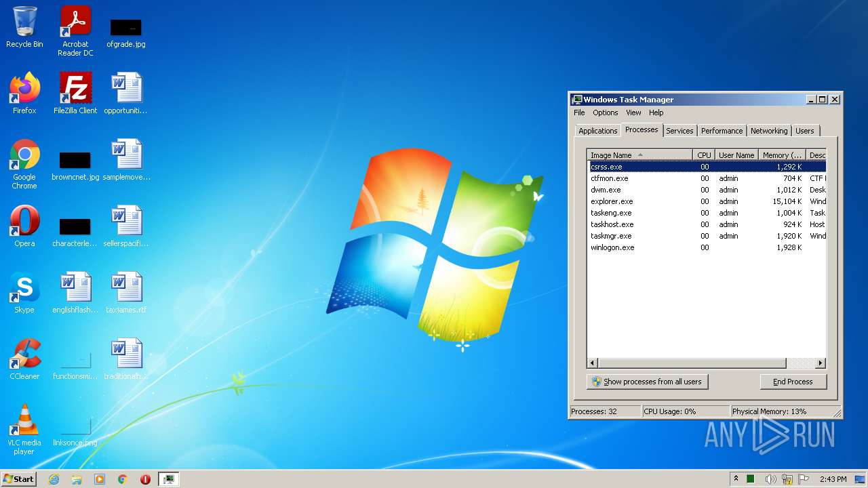Select the csrss.exe process row
The image size is (868, 488).
[707, 167]
